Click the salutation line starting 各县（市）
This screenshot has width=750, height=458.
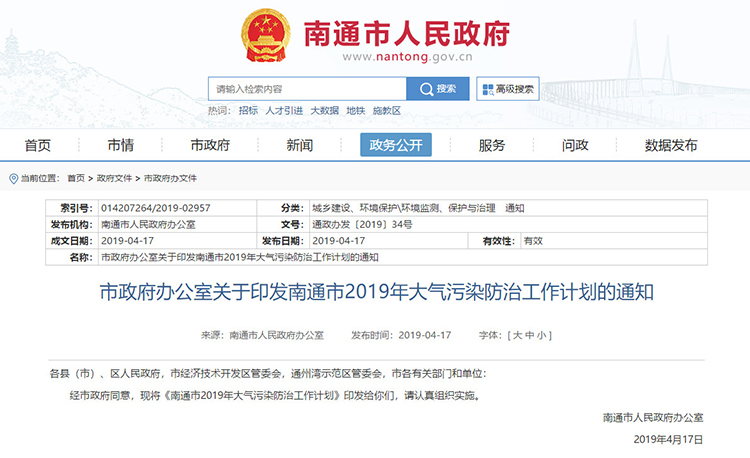click(x=268, y=374)
